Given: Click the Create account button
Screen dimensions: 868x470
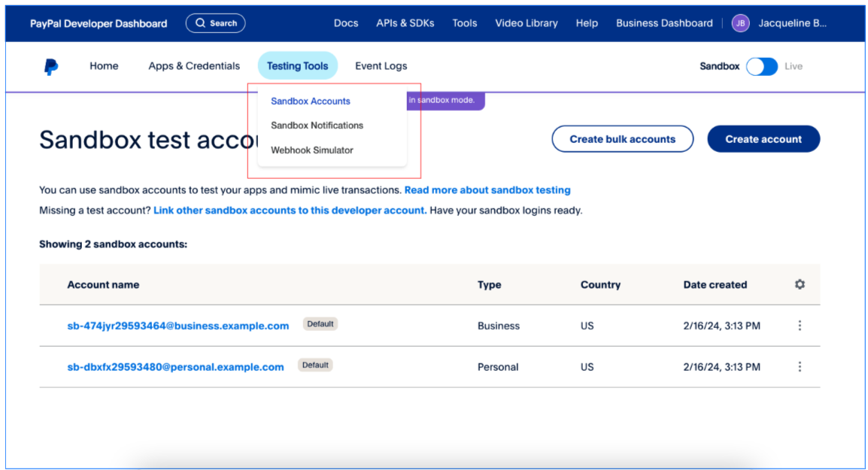Looking at the screenshot, I should pos(763,139).
